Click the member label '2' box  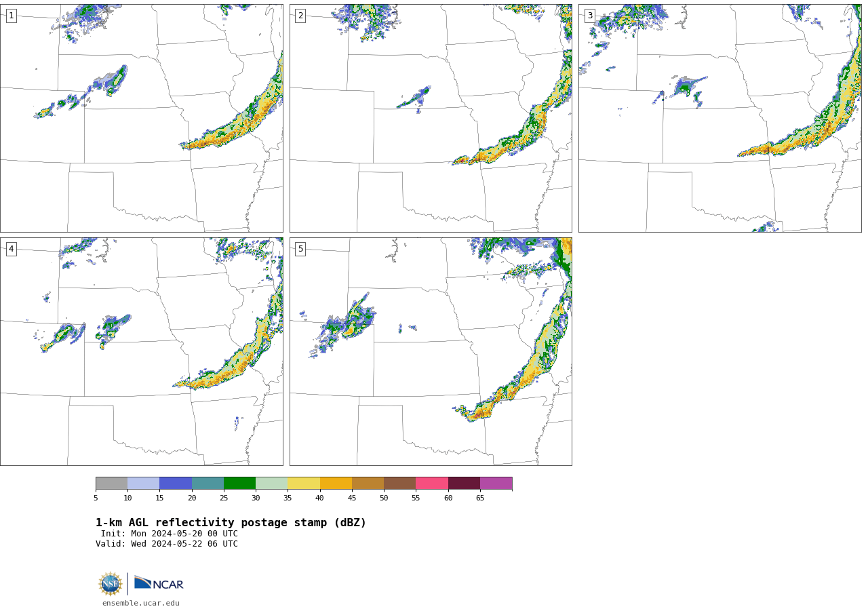coord(300,16)
